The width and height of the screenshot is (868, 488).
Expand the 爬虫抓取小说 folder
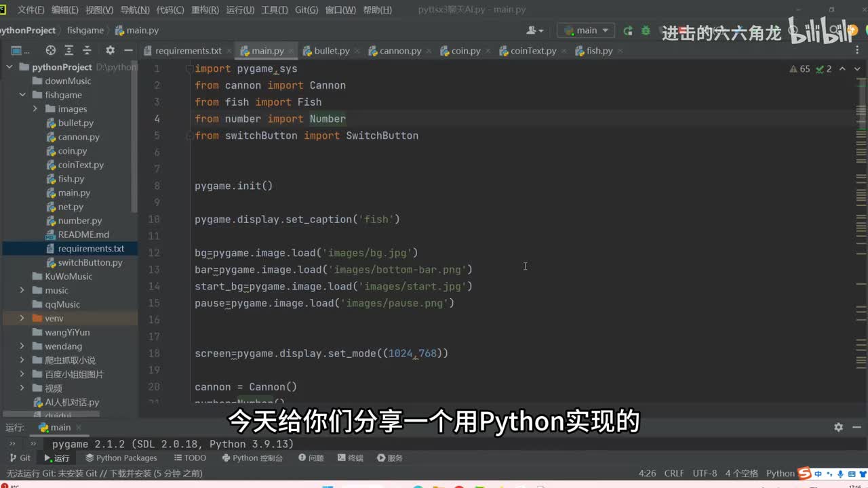point(22,361)
